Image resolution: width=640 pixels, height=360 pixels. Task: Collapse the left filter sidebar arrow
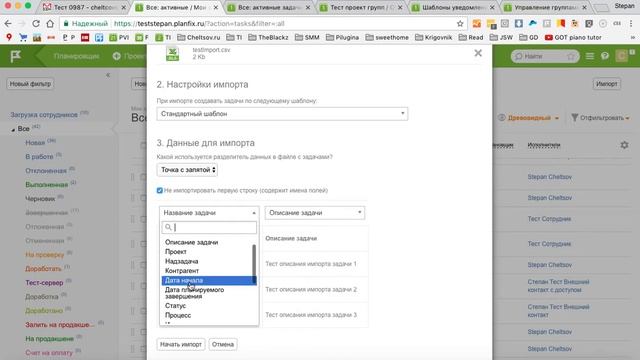click(x=108, y=75)
